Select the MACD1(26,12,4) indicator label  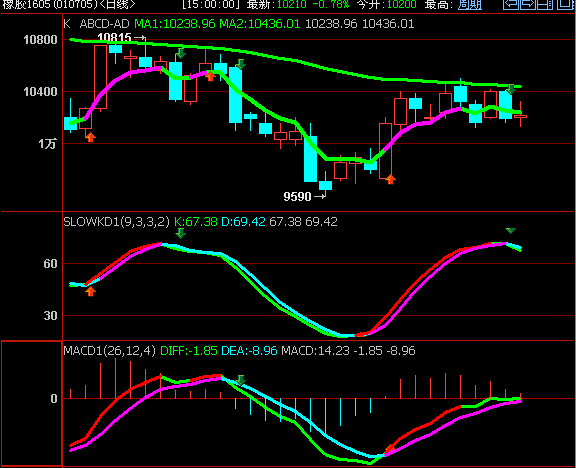[109, 350]
